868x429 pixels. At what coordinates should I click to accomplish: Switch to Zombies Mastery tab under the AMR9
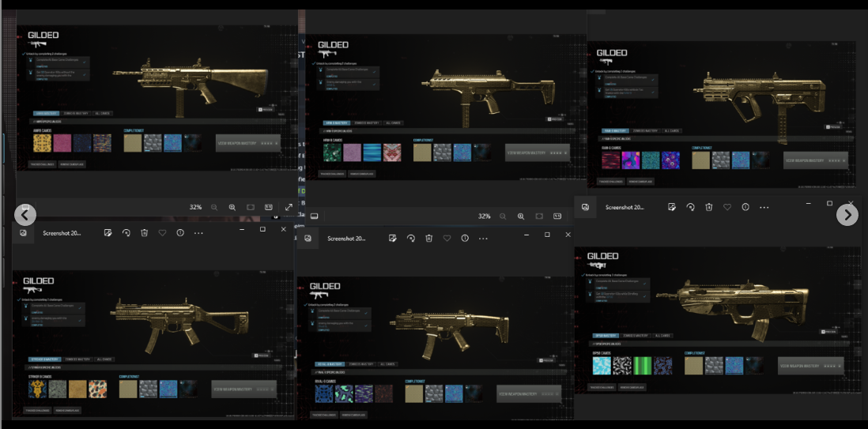click(x=76, y=114)
